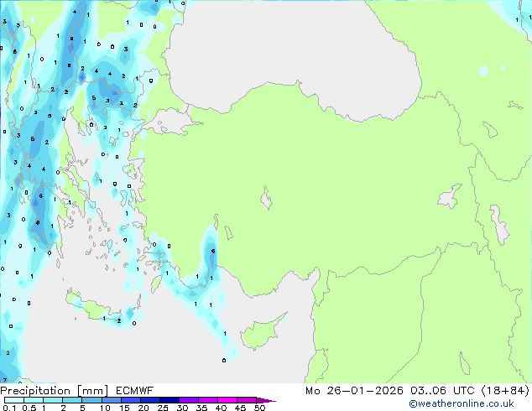Click the '0.1' legend scale label

coord(9,408)
